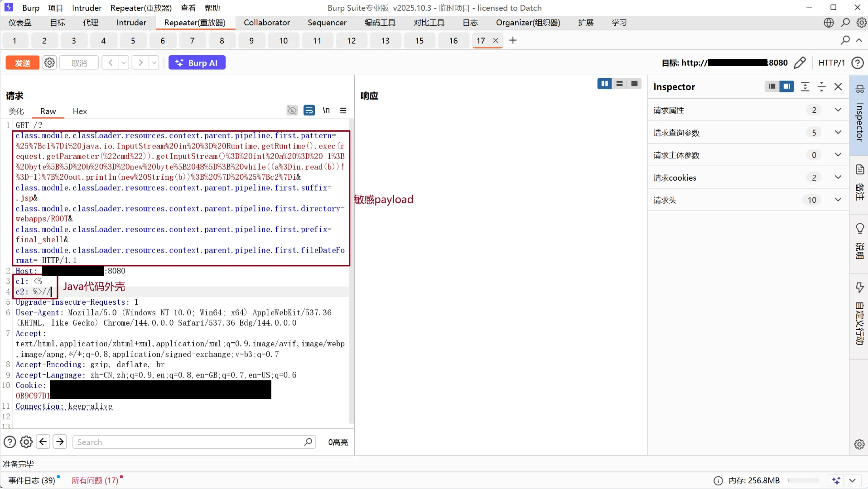This screenshot has width=868, height=489.
Task: Open the globe browser icon in the top bar
Action: pos(829,23)
